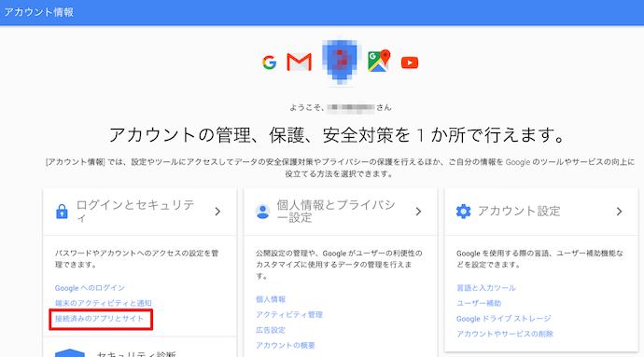Open アカウントやサービスの削除 link
Image resolution: width=644 pixels, height=357 pixels.
[x=505, y=334]
